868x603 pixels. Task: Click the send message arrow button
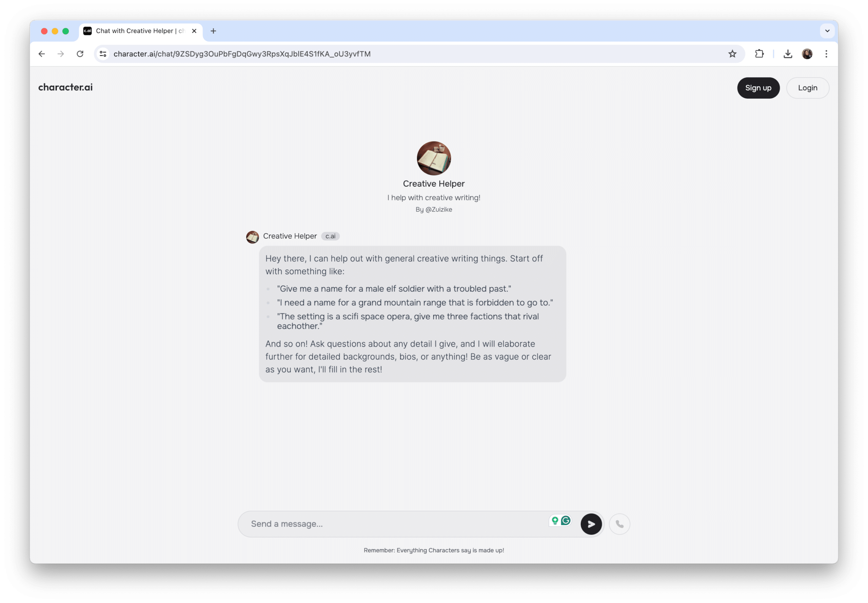tap(590, 523)
